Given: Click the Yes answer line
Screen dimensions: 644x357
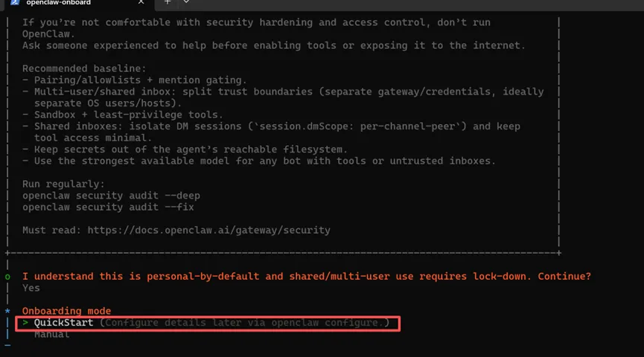Looking at the screenshot, I should click(x=31, y=288).
